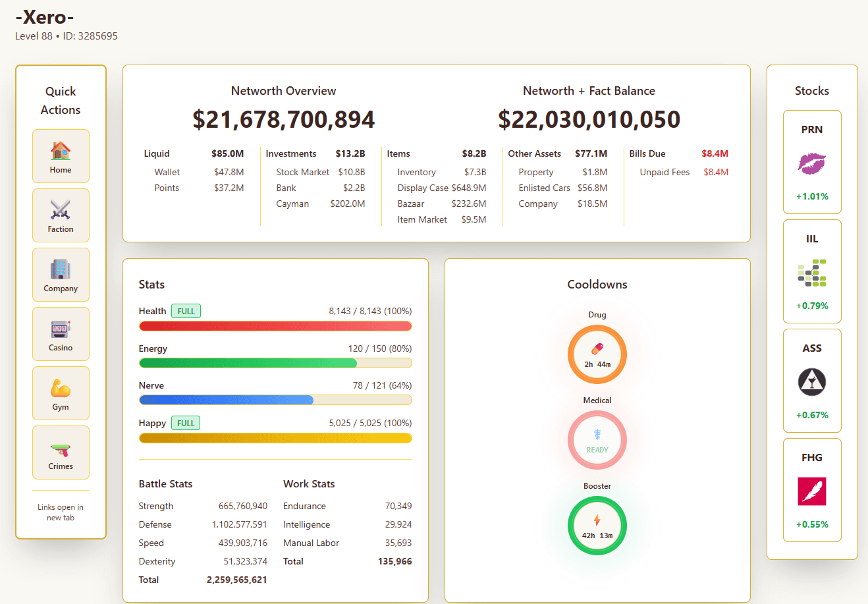Click the Stock Market investments row
Screen dimensions: 868x604
point(320,172)
